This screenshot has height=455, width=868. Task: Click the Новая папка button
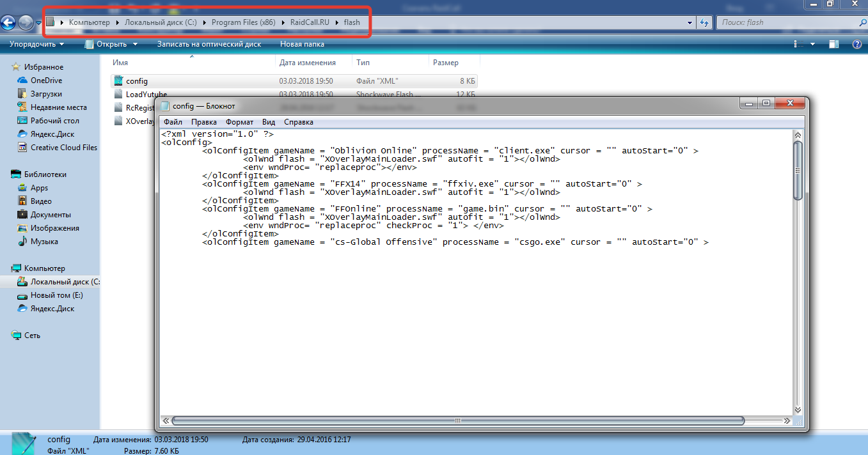302,44
